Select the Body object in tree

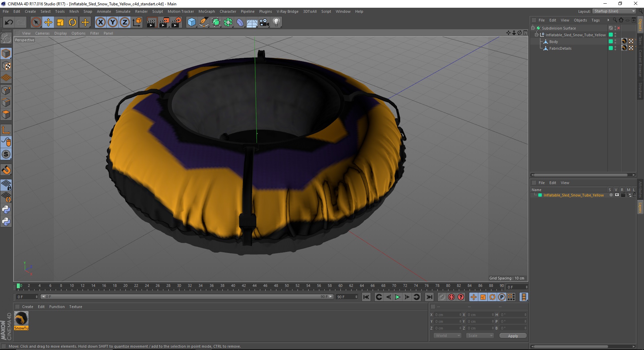tap(553, 42)
